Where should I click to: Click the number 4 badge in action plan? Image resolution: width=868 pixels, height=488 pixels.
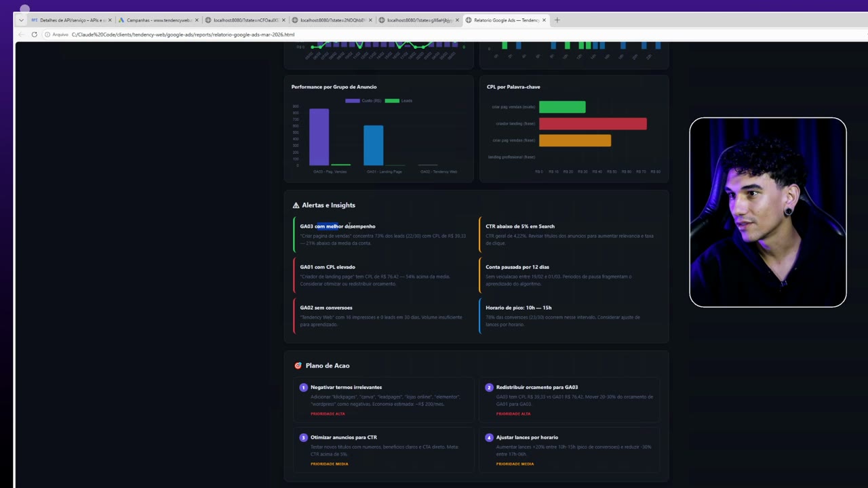pyautogui.click(x=489, y=438)
